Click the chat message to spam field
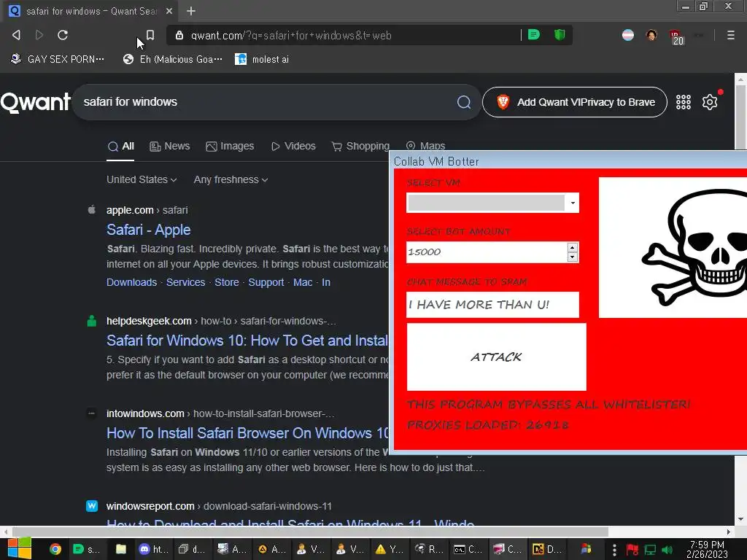The image size is (747, 560). pos(492,305)
